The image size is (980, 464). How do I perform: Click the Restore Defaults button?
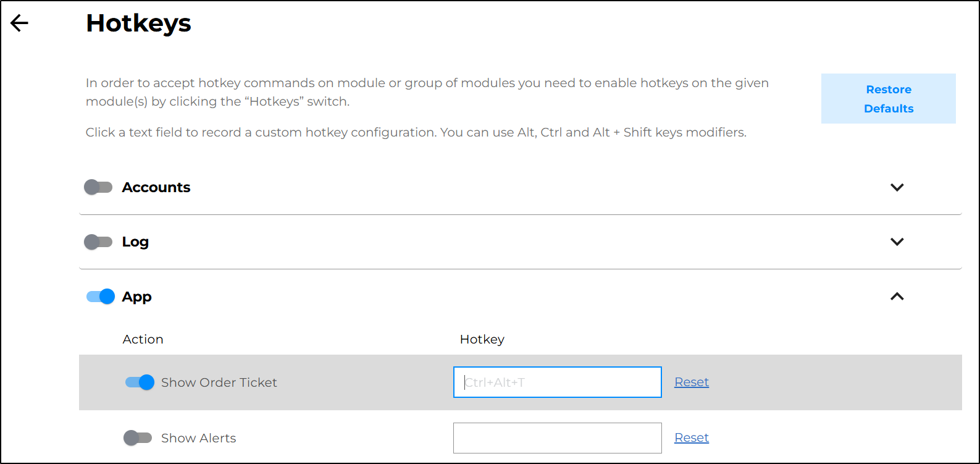coord(889,99)
